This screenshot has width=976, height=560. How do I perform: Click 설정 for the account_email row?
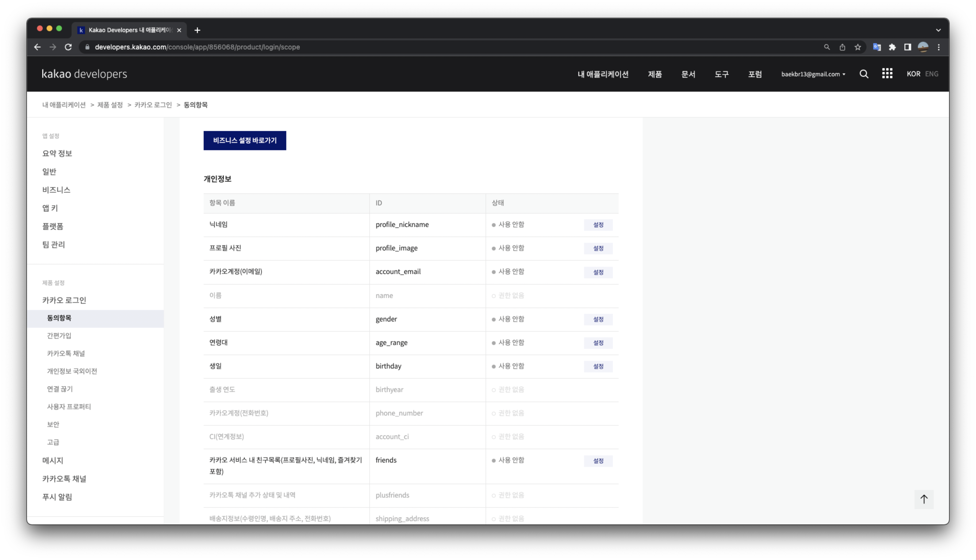[x=598, y=272]
